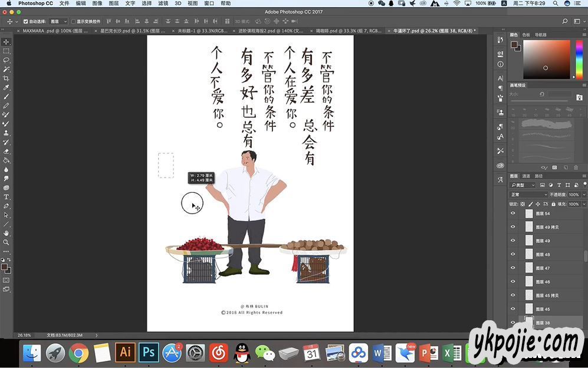
Task: Open Photoshop from the Dock
Action: (x=149, y=353)
